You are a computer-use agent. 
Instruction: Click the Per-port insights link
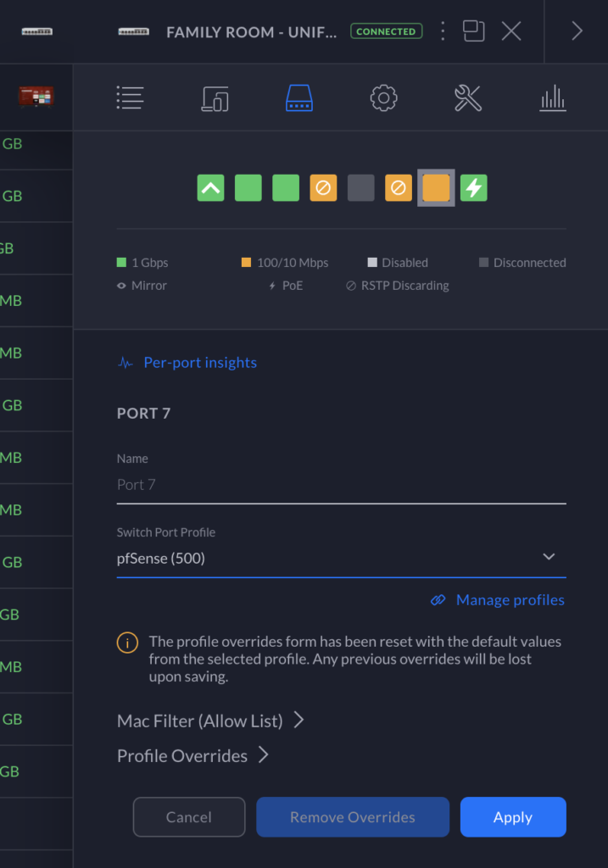(199, 363)
